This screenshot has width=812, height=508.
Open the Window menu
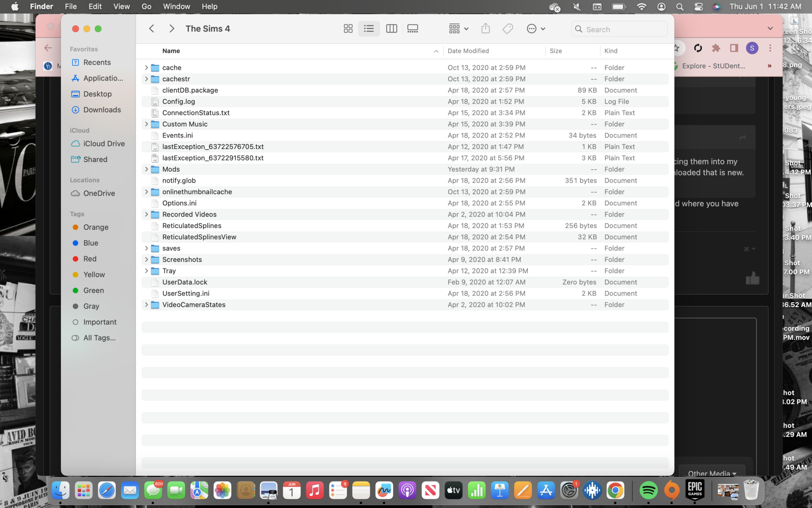click(176, 6)
